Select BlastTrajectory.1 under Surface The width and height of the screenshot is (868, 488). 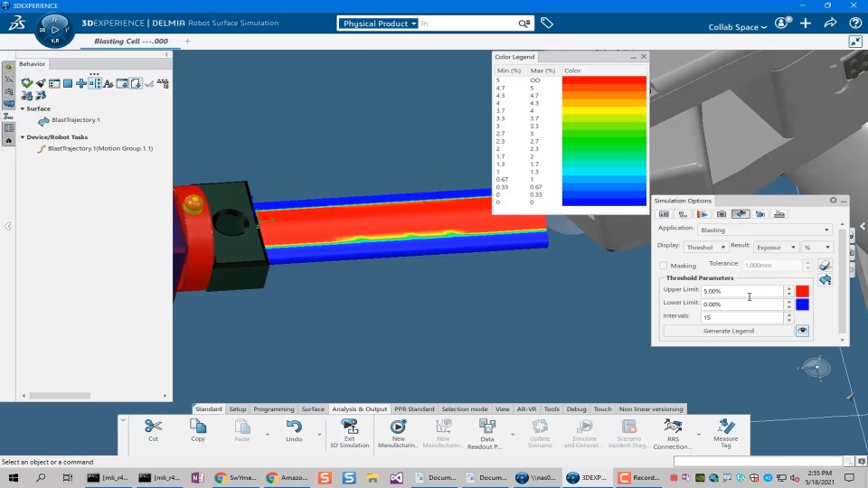pyautogui.click(x=76, y=120)
